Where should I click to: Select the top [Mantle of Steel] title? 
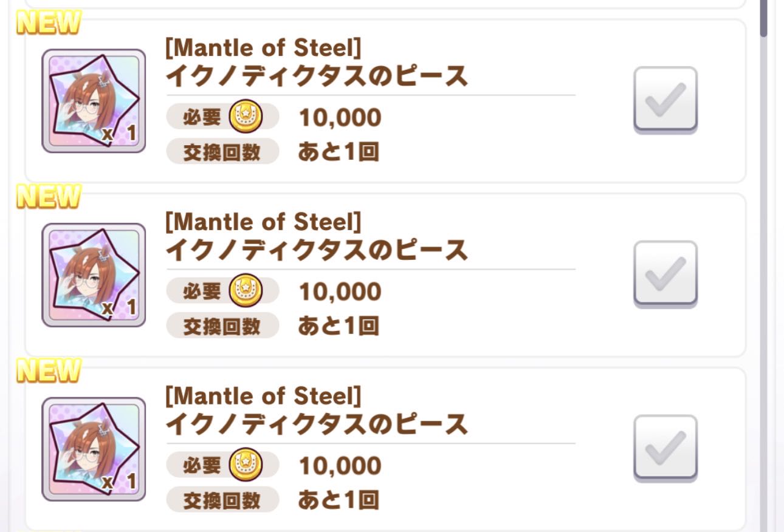(x=263, y=49)
